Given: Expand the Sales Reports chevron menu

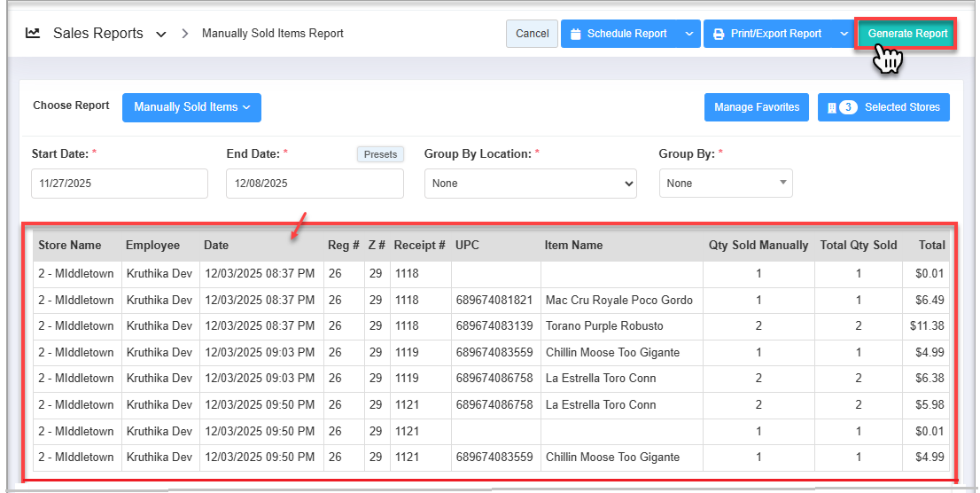Looking at the screenshot, I should coord(160,35).
